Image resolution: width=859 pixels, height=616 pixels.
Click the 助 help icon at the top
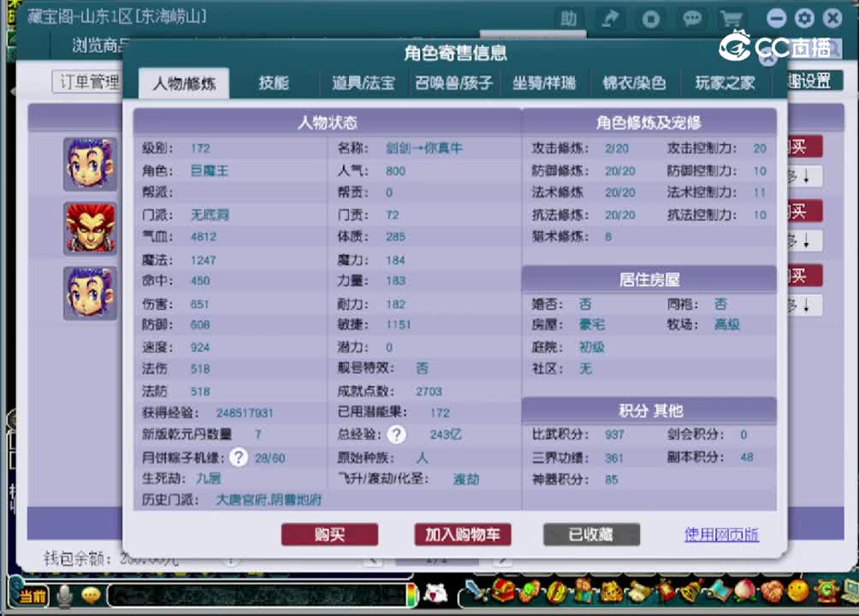click(570, 18)
